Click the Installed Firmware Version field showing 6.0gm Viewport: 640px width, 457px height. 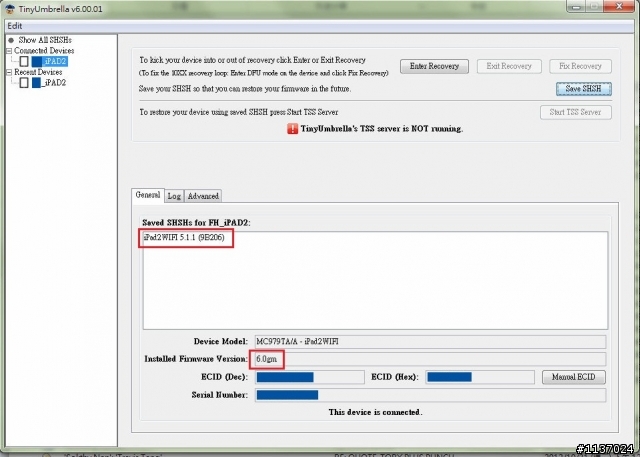[430, 359]
